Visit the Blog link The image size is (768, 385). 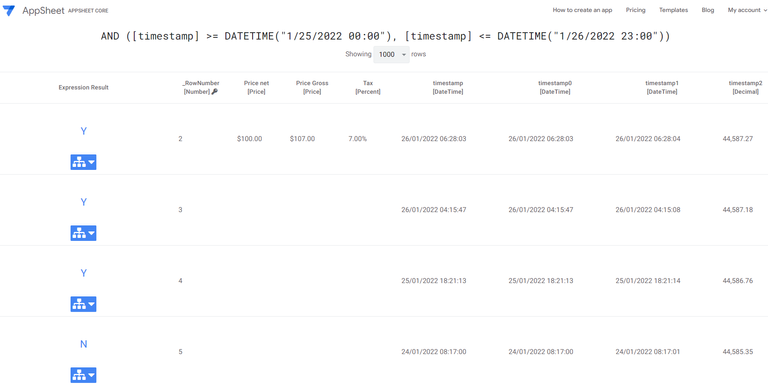pos(708,10)
